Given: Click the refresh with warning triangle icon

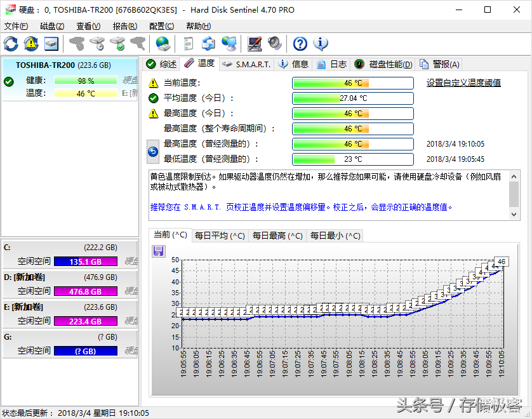Looking at the screenshot, I should point(31,44).
